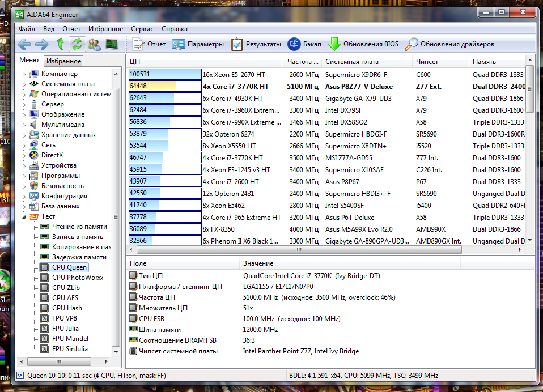
Task: Click the Back navigation arrow
Action: (24, 44)
